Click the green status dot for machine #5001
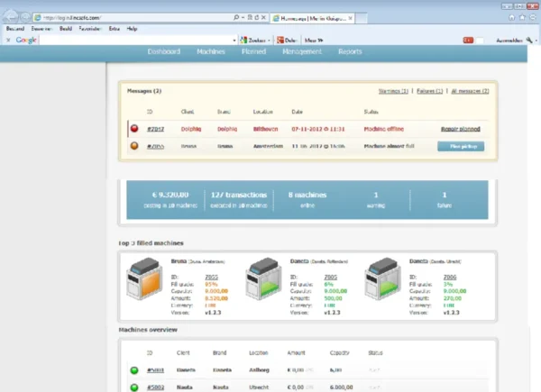The width and height of the screenshot is (541, 392). coord(134,370)
